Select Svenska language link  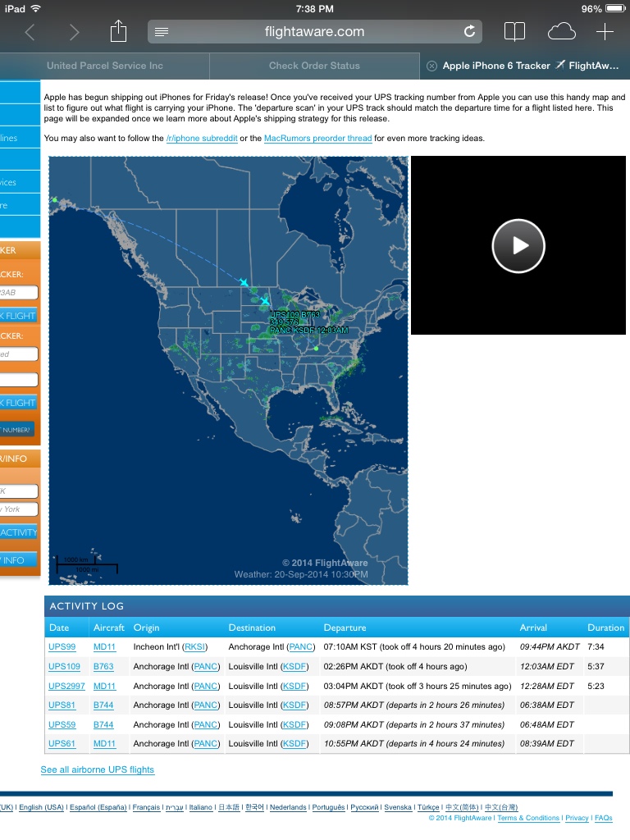pos(398,807)
